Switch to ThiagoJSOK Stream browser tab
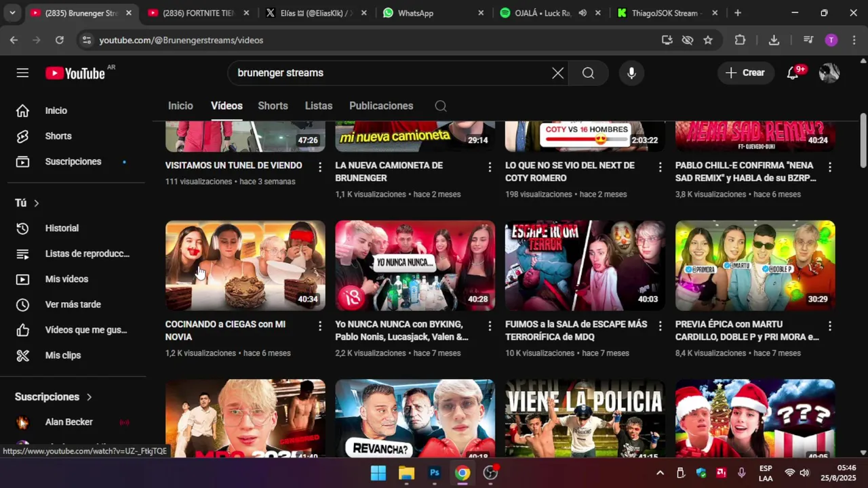Image resolution: width=868 pixels, height=488 pixels. pyautogui.click(x=668, y=13)
